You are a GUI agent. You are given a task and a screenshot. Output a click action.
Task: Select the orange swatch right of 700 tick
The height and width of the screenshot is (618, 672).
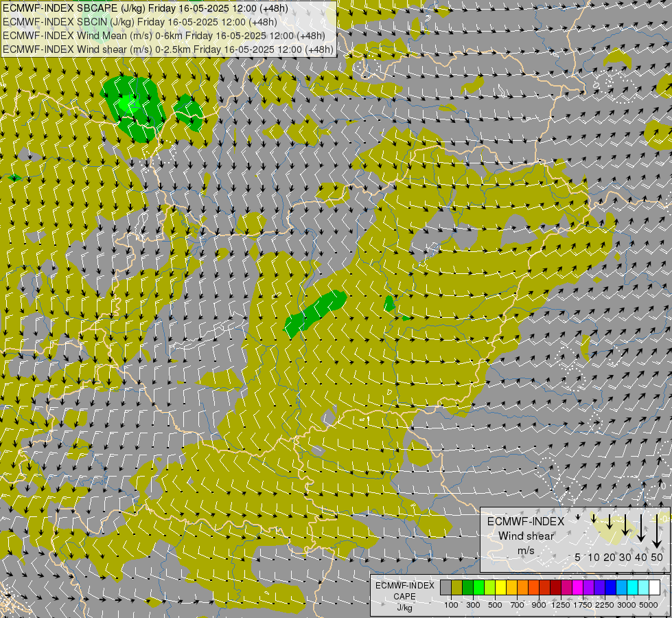tap(523, 588)
